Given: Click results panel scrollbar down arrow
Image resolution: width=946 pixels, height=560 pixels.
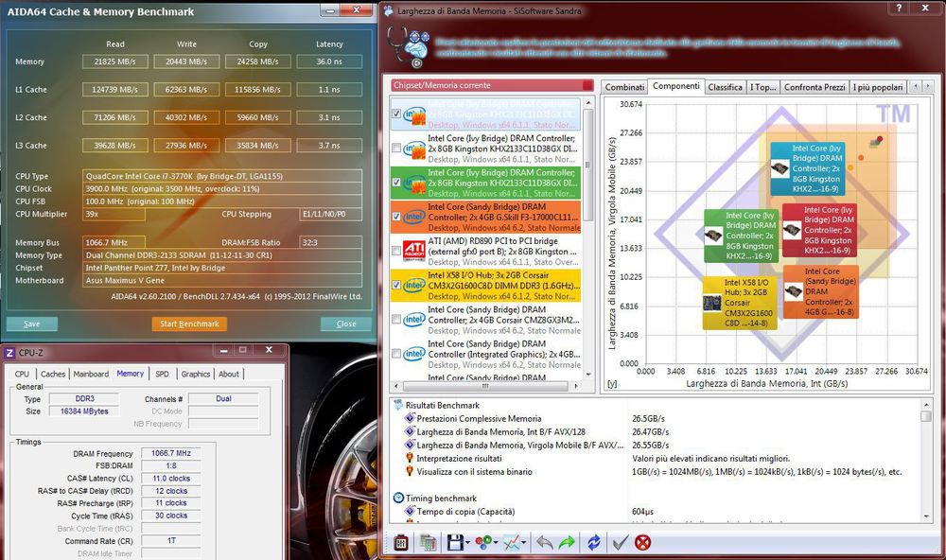Looking at the screenshot, I should (x=926, y=516).
